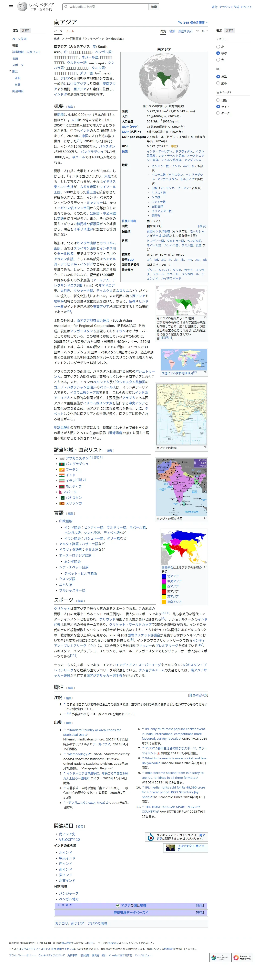Click the Maldives flag icon in the country list
This screenshot has height=980, width=262.
click(62, 487)
